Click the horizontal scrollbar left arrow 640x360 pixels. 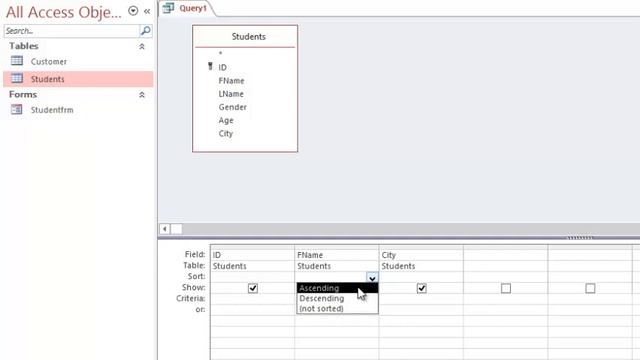click(164, 229)
